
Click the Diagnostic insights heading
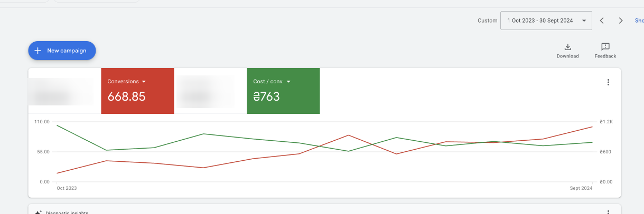(x=71, y=212)
